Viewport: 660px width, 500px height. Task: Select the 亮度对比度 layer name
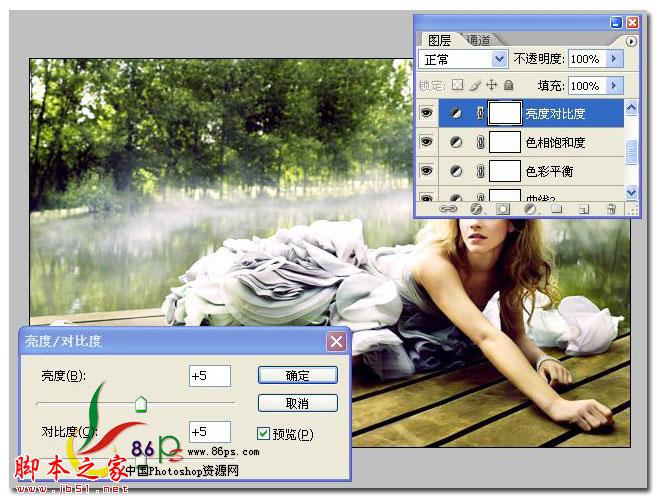[x=556, y=114]
